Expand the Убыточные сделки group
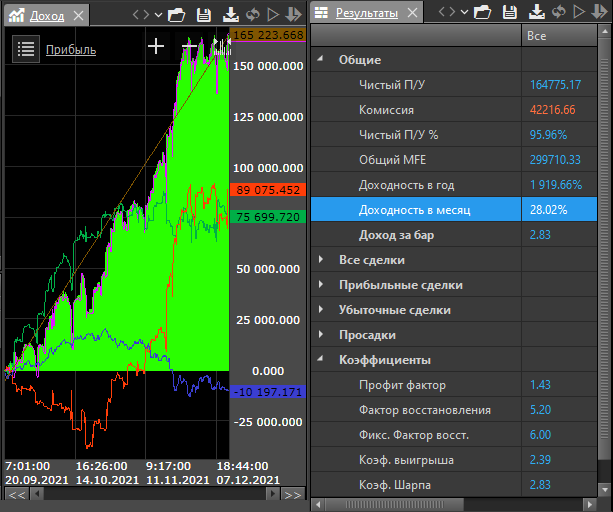Viewport: 613px width, 512px height. pyautogui.click(x=321, y=309)
